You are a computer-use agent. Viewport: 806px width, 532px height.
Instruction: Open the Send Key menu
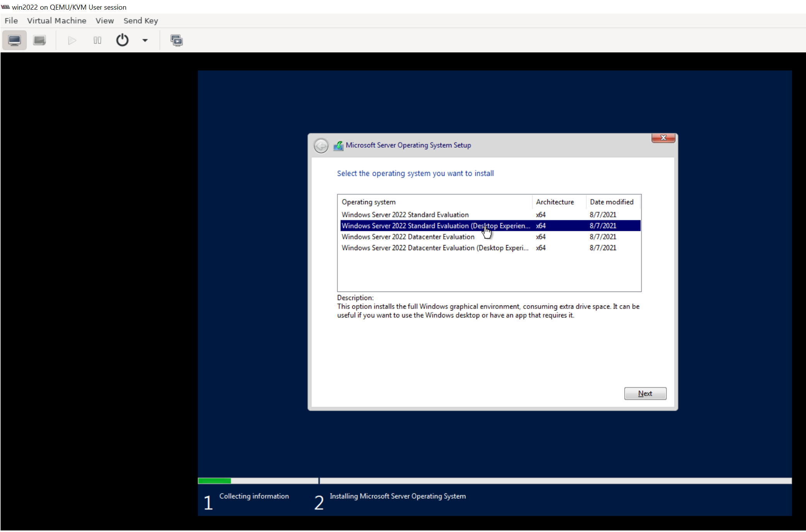141,21
